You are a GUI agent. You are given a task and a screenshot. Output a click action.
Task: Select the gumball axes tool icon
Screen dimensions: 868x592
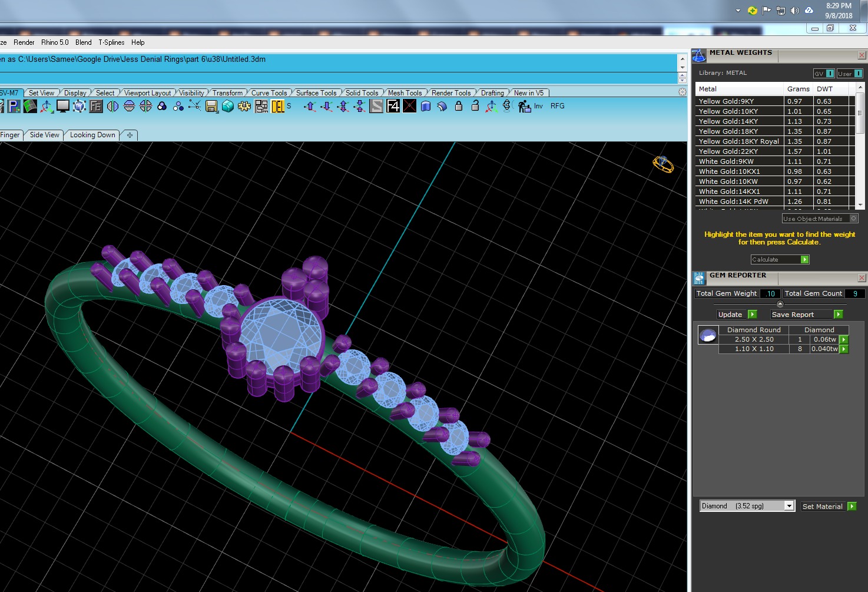pos(47,106)
